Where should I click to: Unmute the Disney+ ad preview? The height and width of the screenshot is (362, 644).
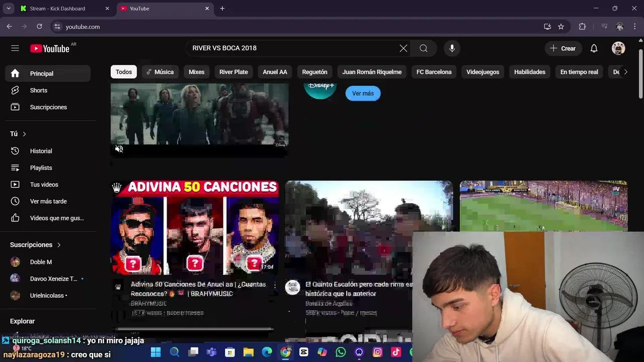click(x=119, y=149)
